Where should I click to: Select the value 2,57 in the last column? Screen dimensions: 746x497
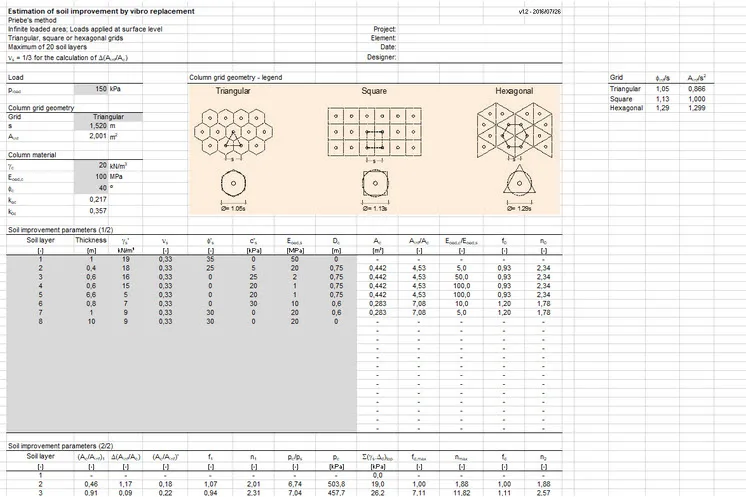click(543, 493)
